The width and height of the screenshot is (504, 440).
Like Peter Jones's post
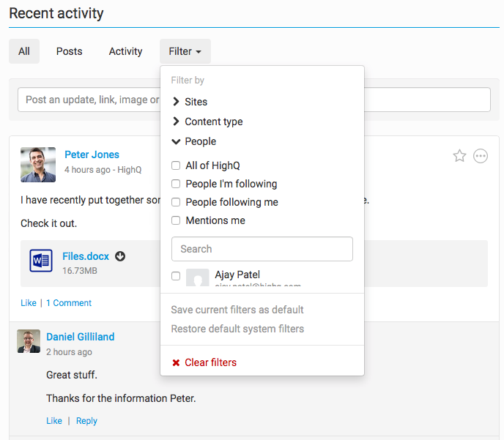click(x=28, y=303)
